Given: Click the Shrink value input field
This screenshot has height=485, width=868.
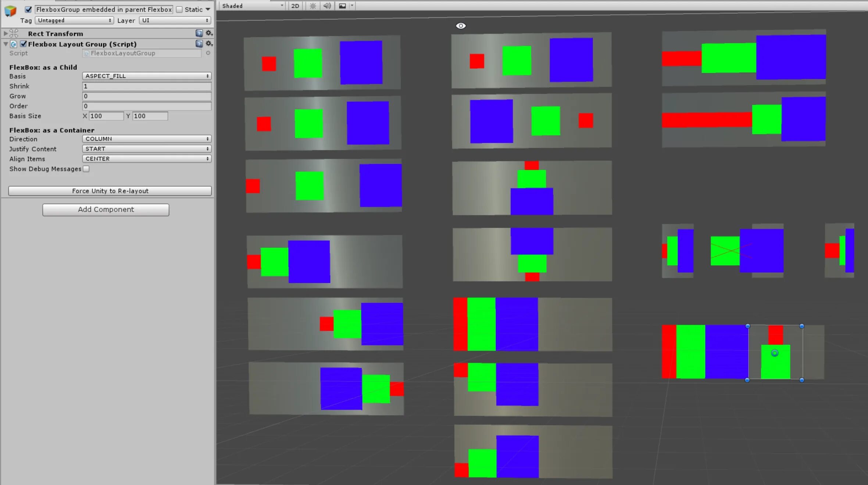Looking at the screenshot, I should 146,86.
